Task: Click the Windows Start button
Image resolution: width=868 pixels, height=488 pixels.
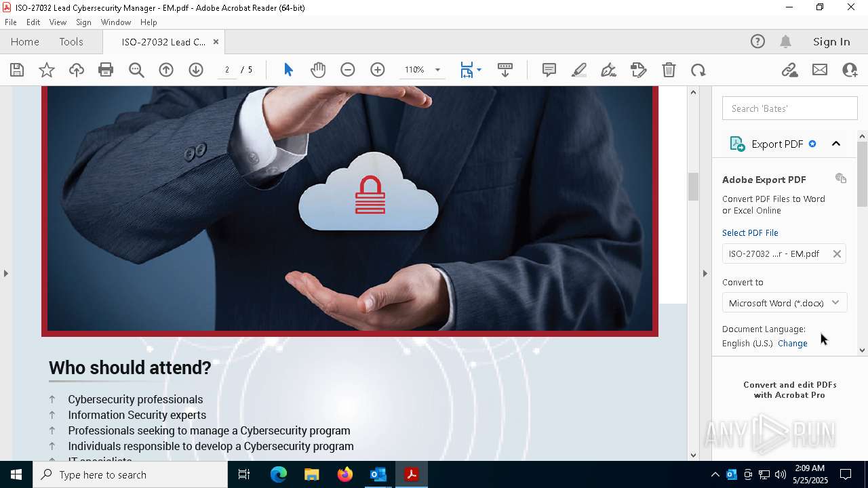Action: point(16,474)
